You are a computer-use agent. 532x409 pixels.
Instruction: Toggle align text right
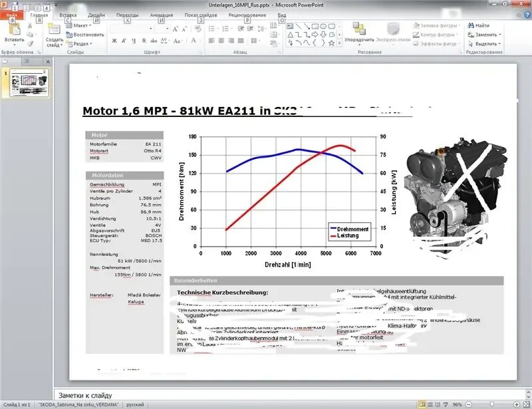[231, 41]
